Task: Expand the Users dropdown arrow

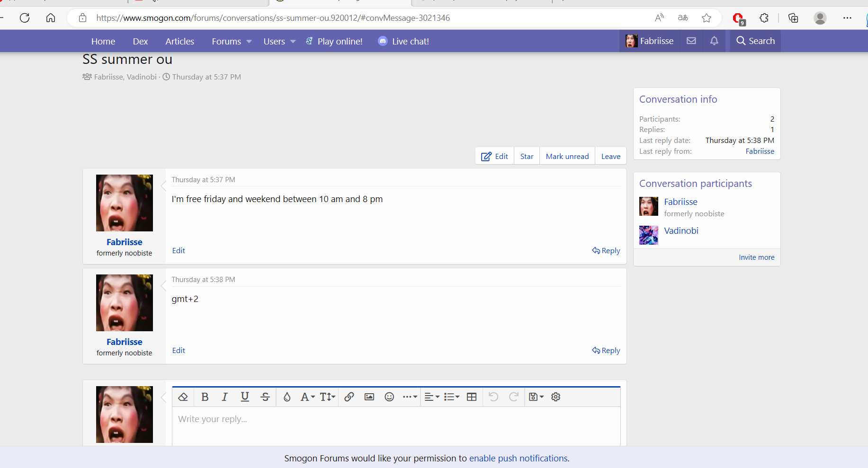Action: pos(293,42)
